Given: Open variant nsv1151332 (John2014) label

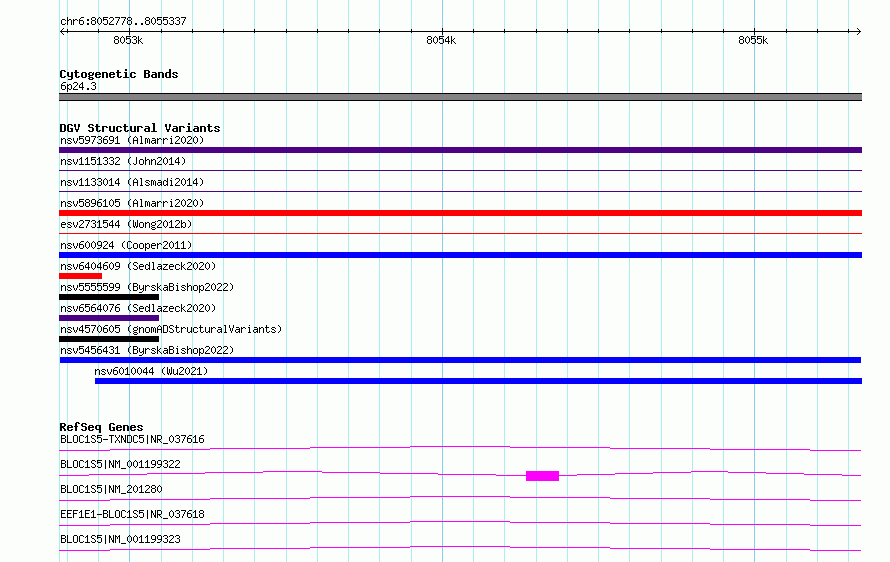Looking at the screenshot, I should (123, 161).
